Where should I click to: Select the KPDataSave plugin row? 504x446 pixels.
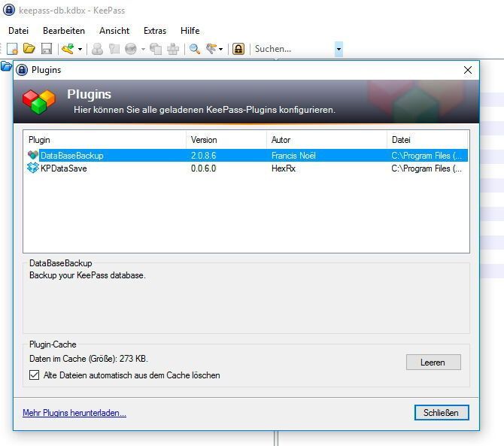(x=247, y=168)
